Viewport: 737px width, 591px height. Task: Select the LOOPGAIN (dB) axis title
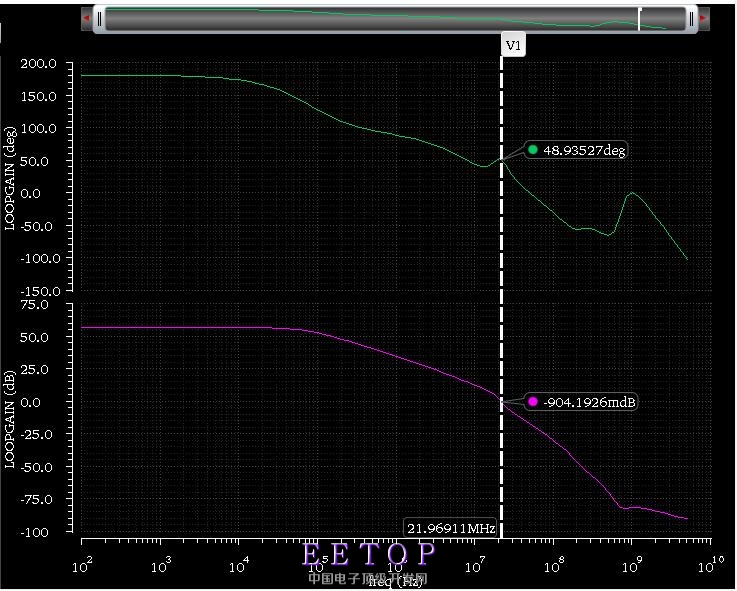(10, 419)
